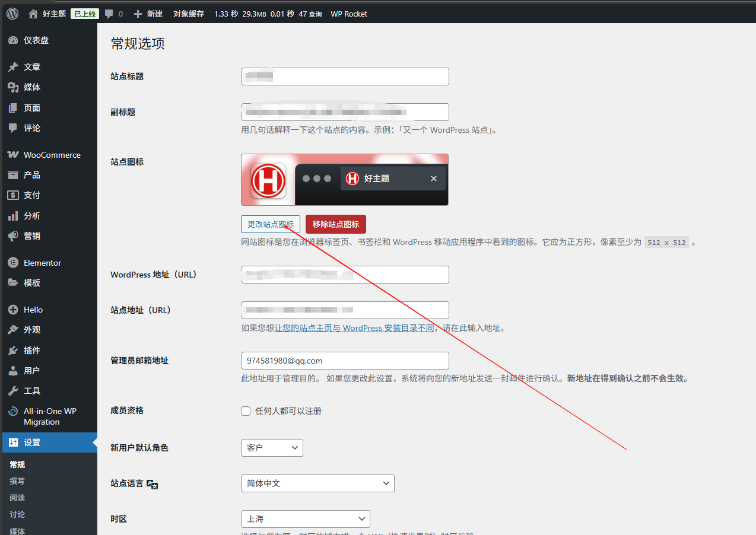This screenshot has height=535, width=756.
Task: Click the 文章 pushpin icon
Action: 13,67
